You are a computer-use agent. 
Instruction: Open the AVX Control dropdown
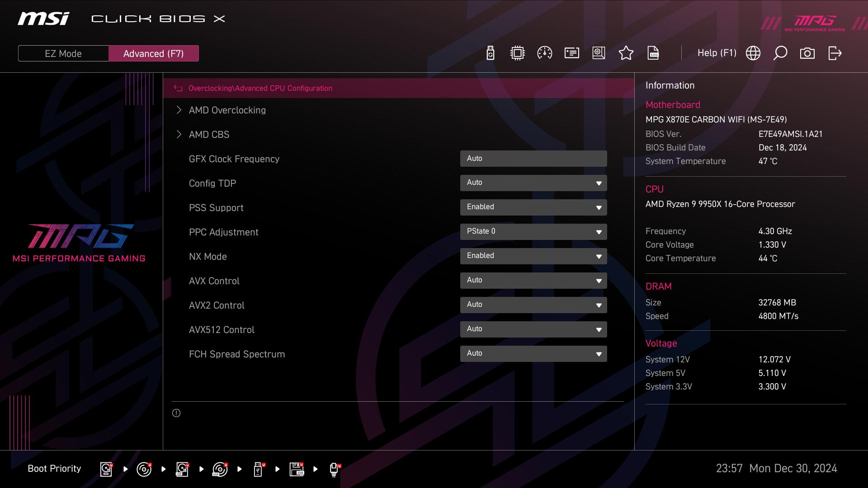(x=533, y=281)
